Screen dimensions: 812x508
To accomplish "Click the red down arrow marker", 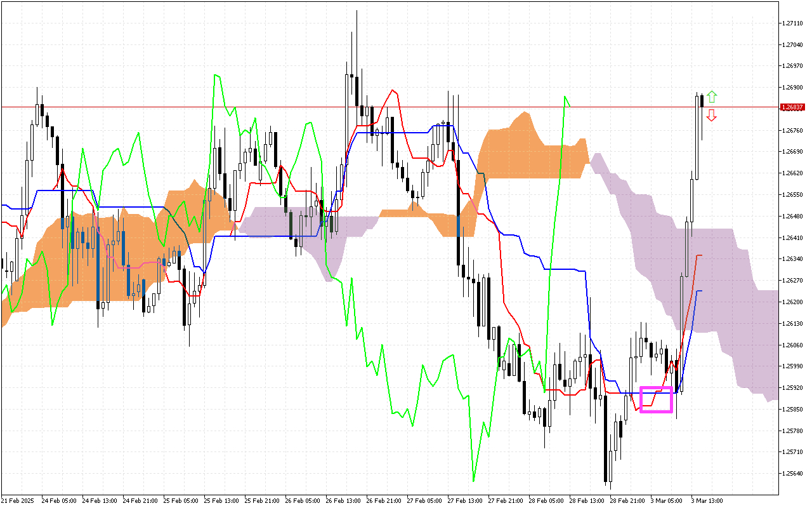I will [712, 115].
